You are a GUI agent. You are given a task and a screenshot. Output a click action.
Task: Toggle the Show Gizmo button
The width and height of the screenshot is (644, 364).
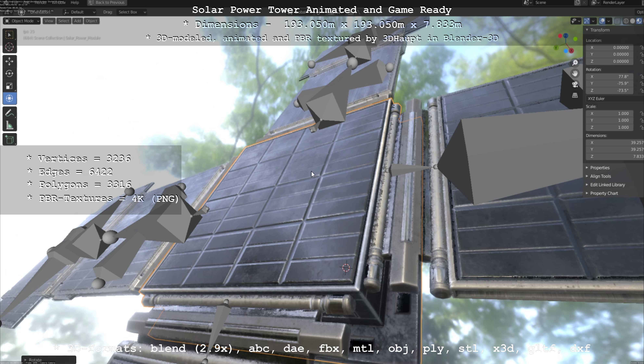point(587,21)
